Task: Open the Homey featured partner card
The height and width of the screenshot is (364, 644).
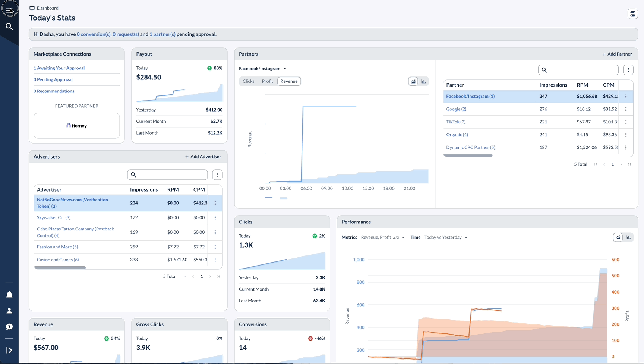Action: point(76,126)
